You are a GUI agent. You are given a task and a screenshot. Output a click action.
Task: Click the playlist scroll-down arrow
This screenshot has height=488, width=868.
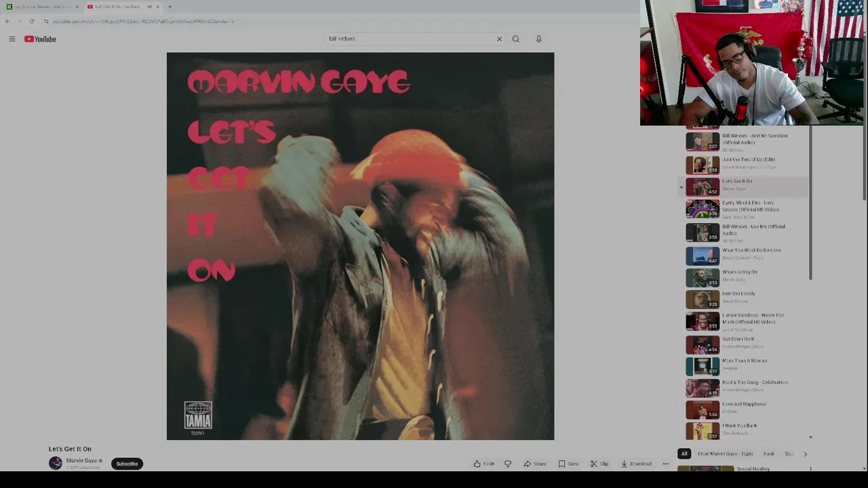[810, 437]
